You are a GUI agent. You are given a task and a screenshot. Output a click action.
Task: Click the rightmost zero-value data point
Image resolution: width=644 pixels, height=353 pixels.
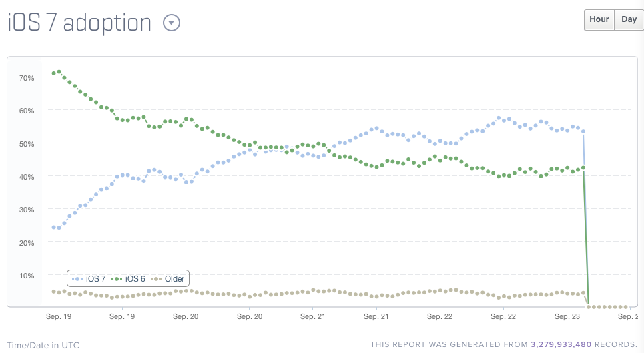click(626, 307)
